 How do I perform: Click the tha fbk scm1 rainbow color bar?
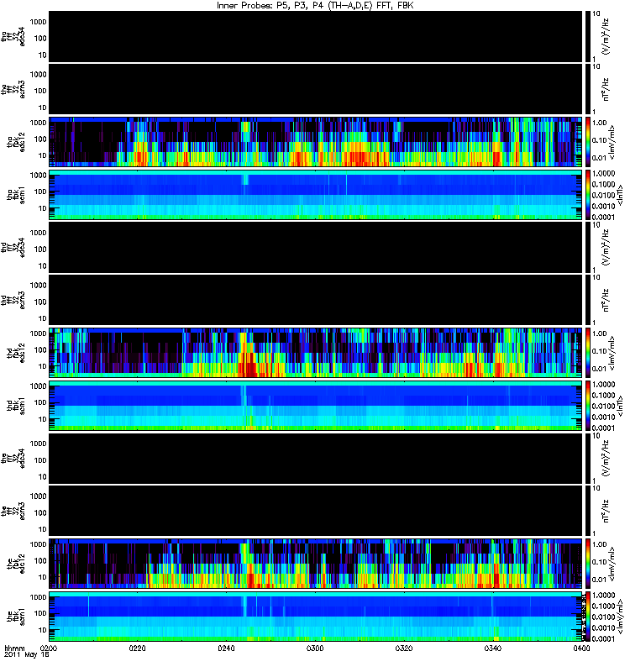pos(587,194)
